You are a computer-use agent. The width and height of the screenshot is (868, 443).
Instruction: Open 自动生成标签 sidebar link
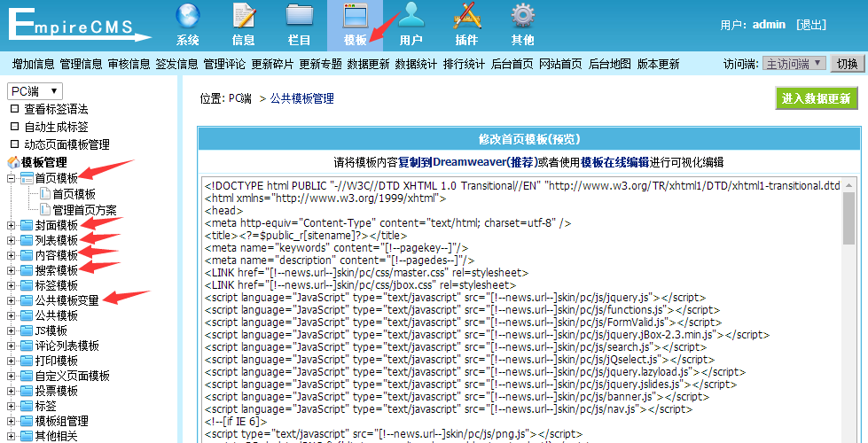[x=56, y=127]
